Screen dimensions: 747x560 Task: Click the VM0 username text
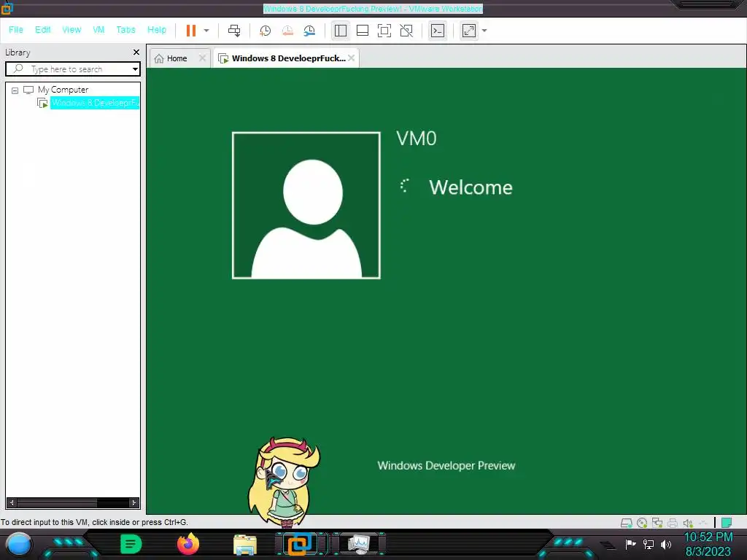point(417,139)
